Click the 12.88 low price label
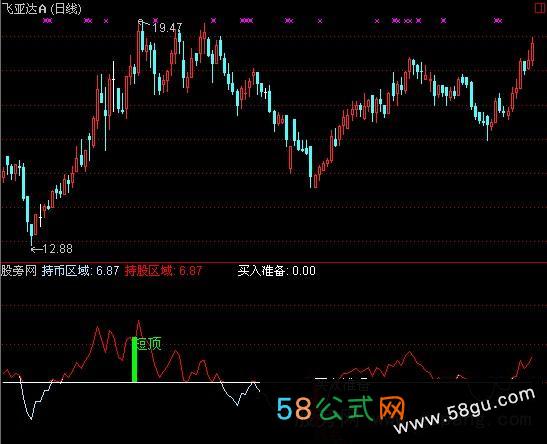This screenshot has width=547, height=444. (x=58, y=249)
